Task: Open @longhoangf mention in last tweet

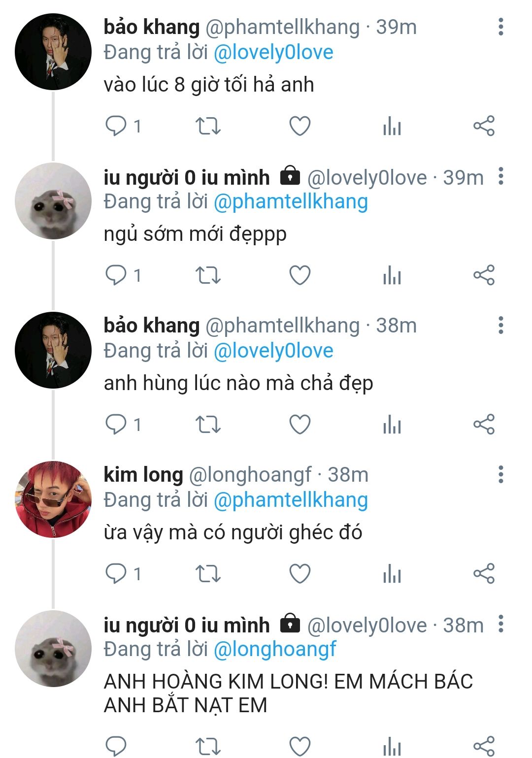Action: tap(275, 649)
